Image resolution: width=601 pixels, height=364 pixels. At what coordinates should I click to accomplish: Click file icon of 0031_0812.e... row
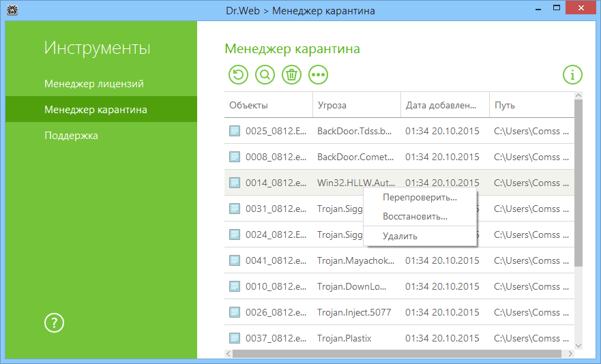click(235, 209)
